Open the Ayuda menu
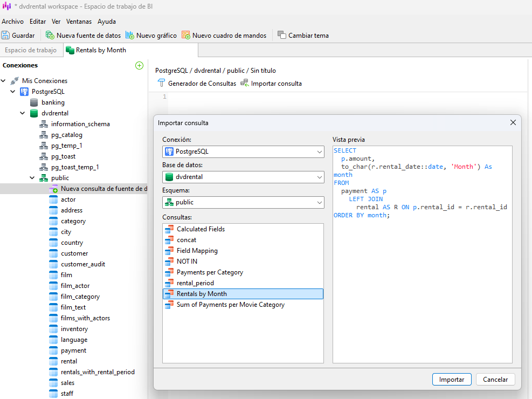The image size is (532, 399). click(107, 22)
